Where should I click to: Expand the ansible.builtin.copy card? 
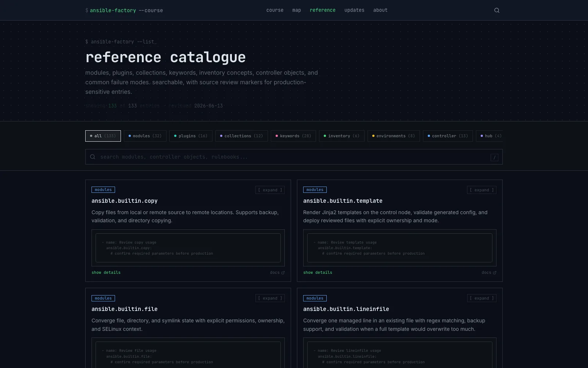pyautogui.click(x=270, y=190)
